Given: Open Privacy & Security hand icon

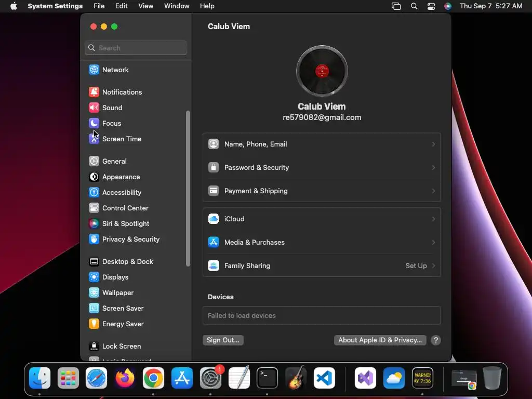Looking at the screenshot, I should click(94, 239).
